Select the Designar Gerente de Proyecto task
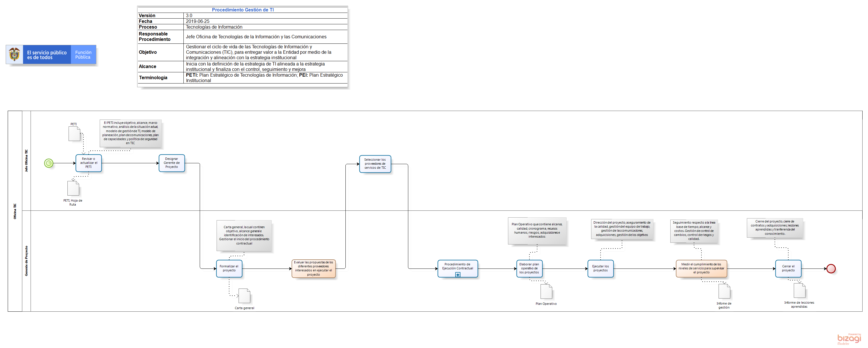 tap(172, 163)
